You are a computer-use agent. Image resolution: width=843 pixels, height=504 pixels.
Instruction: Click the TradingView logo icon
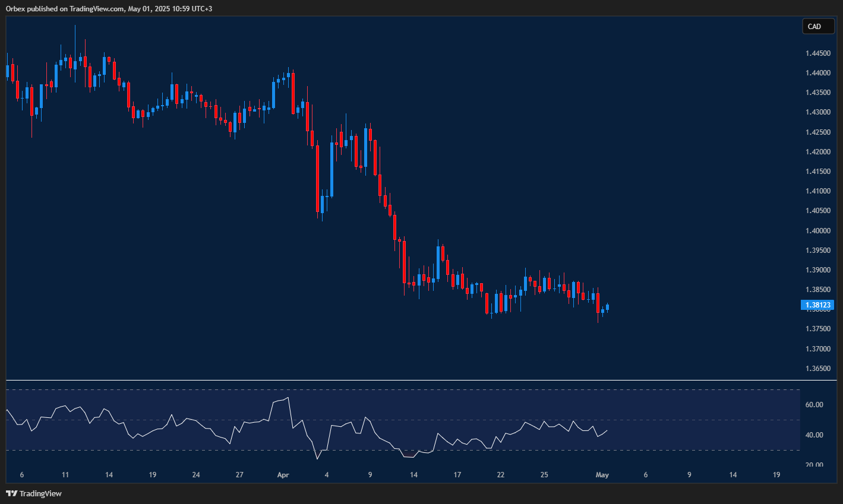click(11, 493)
